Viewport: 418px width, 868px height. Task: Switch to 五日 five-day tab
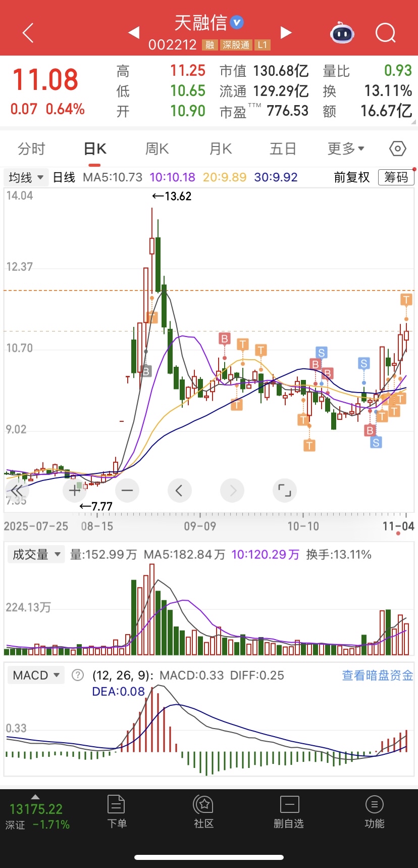tap(283, 149)
